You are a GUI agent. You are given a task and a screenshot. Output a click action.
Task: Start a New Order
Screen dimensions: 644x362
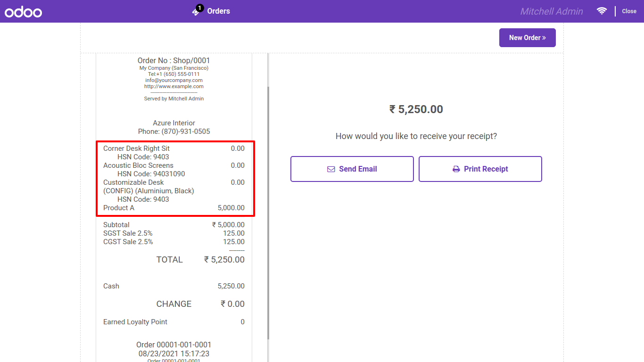(x=528, y=38)
